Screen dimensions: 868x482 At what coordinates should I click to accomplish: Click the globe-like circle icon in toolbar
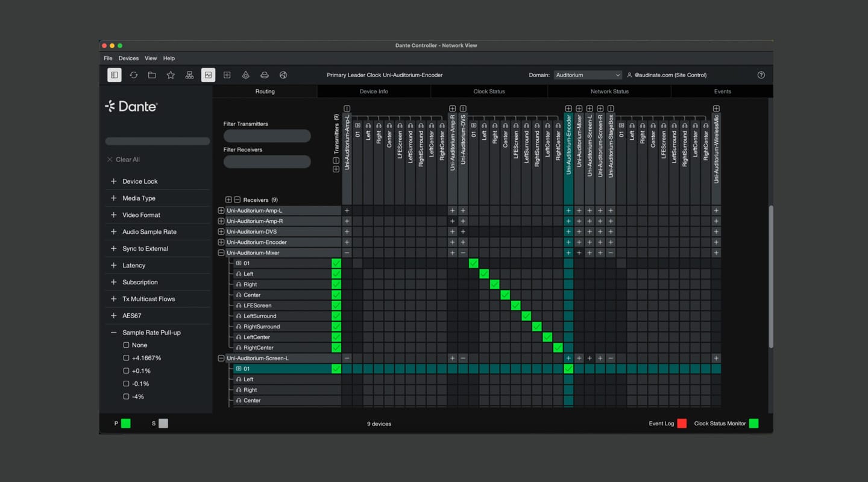[x=283, y=75]
